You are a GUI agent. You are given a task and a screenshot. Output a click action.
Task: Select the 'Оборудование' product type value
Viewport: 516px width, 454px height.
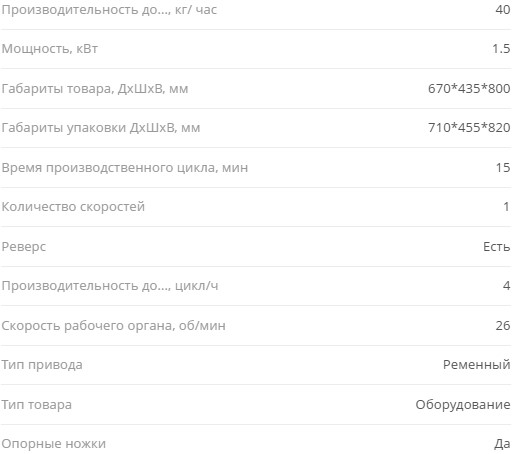463,405
